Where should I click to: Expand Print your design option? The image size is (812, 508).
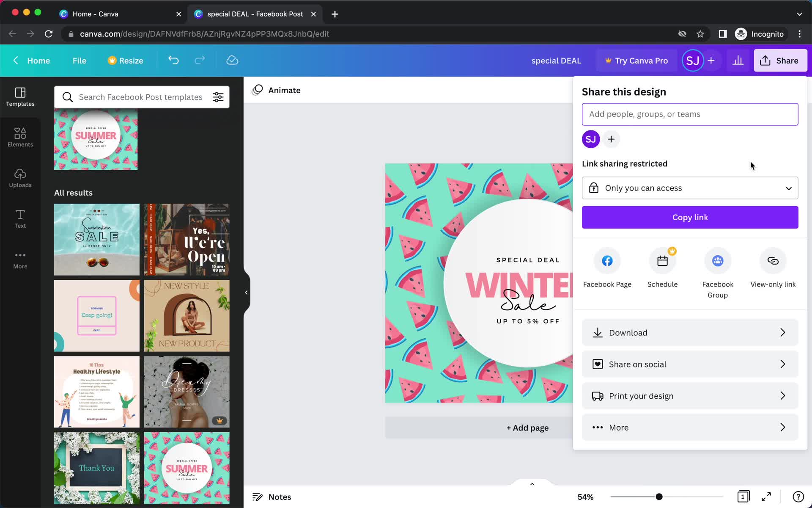click(x=690, y=396)
